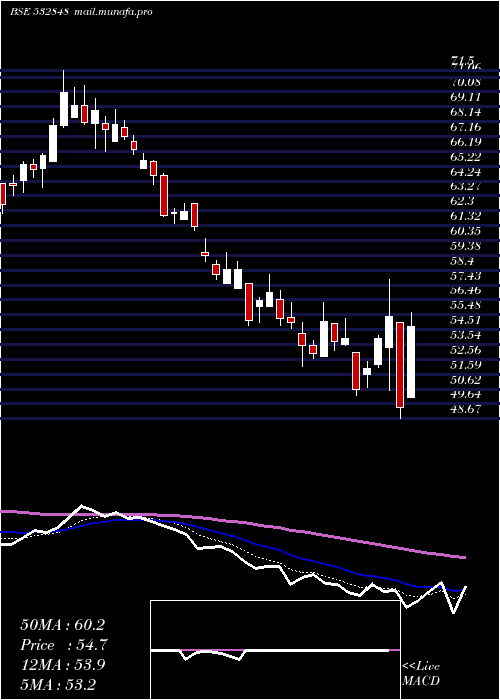Click the '12MA : 53.9' readout
The width and height of the screenshot is (500, 700).
point(63,664)
